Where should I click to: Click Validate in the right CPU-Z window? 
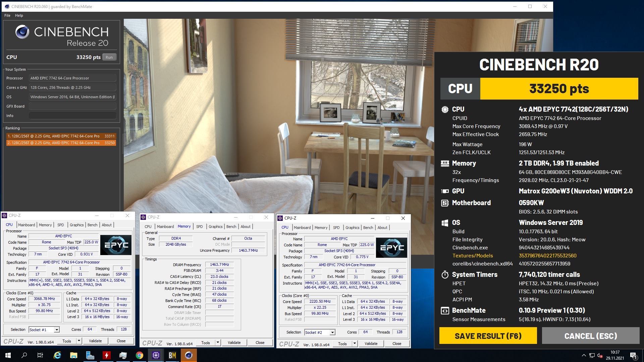[x=371, y=344]
